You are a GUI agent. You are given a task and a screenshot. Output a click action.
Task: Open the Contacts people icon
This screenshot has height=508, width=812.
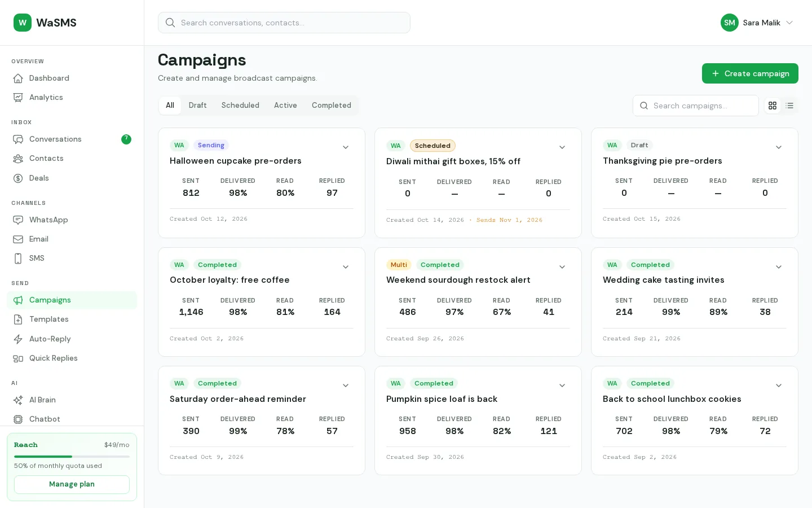coord(18,159)
